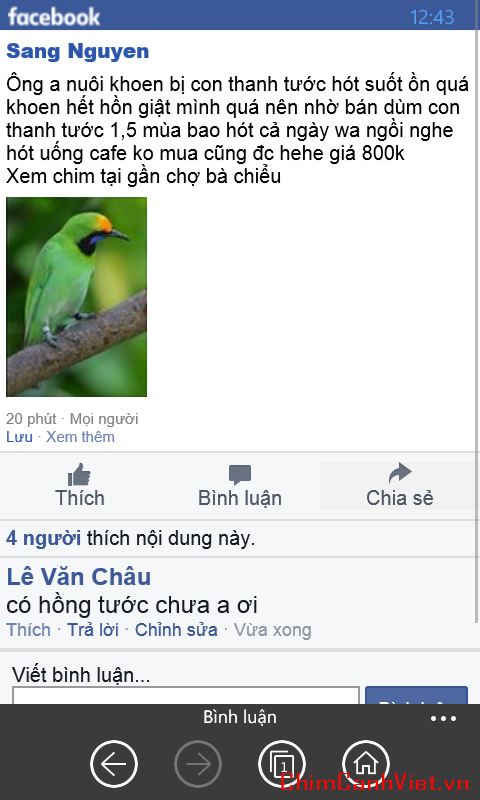Tap the thumbs-up Thích icon

(x=79, y=474)
